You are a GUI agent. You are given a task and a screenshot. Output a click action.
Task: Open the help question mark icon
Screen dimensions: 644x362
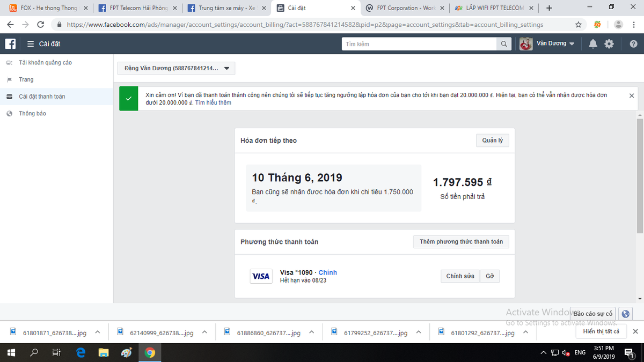(x=633, y=44)
